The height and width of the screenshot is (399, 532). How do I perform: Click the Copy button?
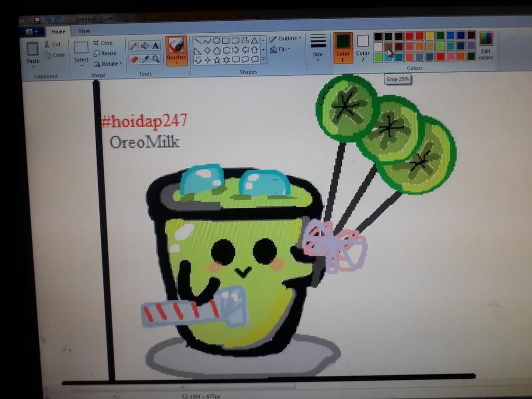tap(54, 55)
